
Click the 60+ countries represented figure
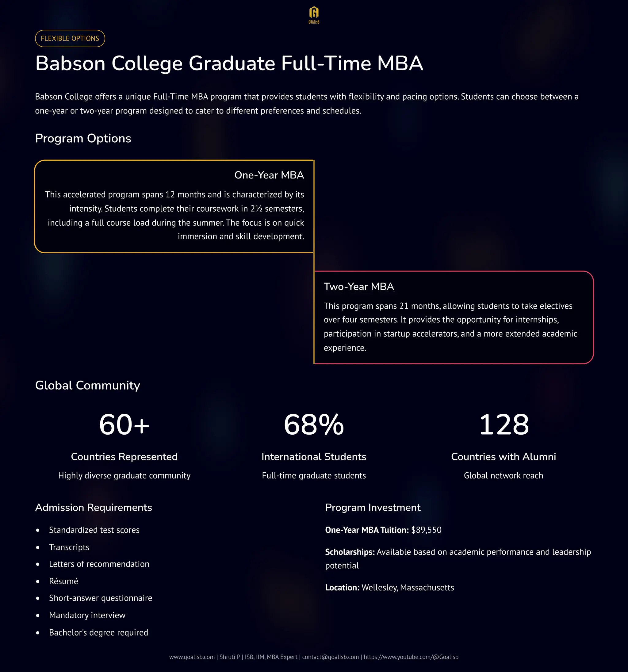click(124, 424)
